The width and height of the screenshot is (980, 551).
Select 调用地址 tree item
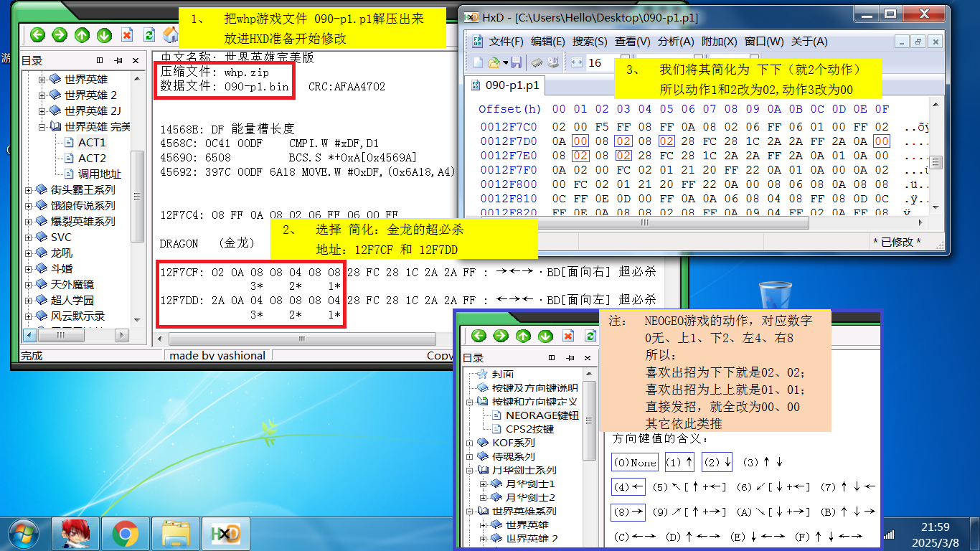pos(100,174)
